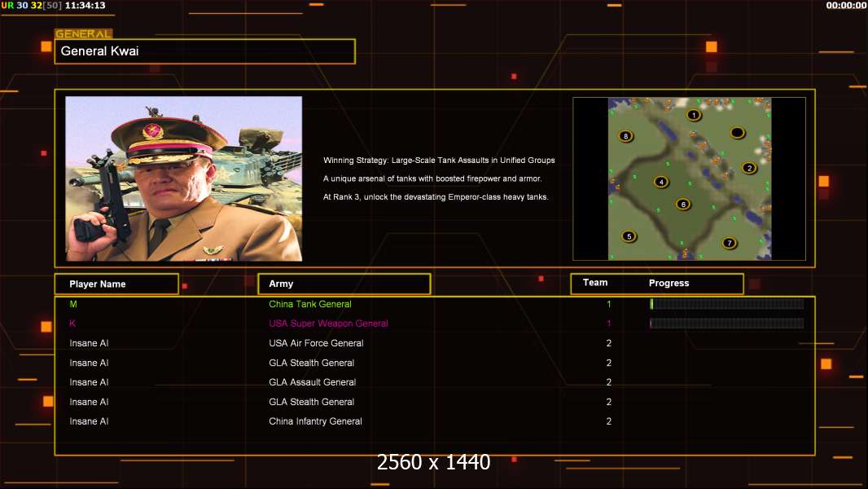Screen dimensions: 868x489
Task: Click start position 7 on the minimap
Action: click(729, 243)
